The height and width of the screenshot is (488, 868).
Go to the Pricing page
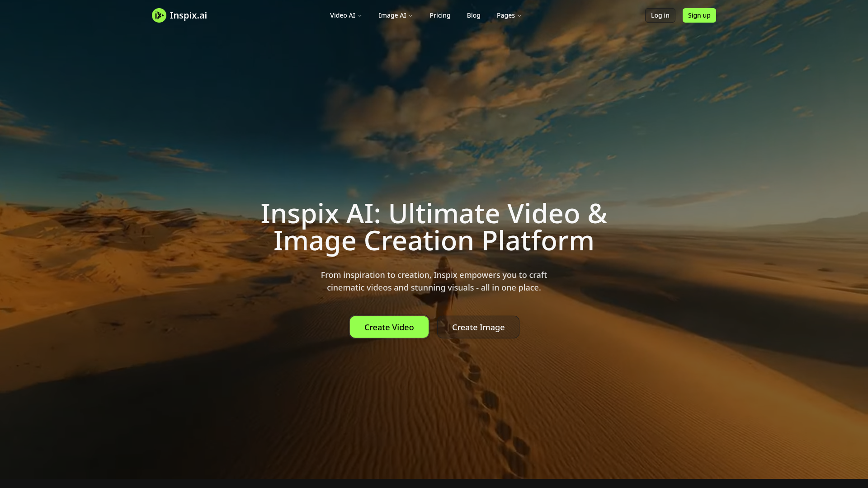440,15
